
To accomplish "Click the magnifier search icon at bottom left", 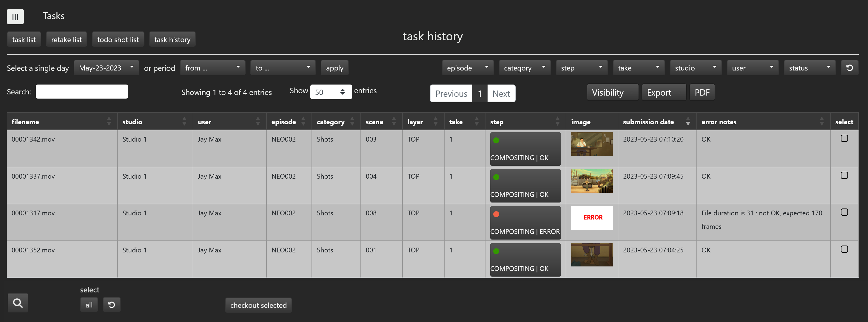I will (x=18, y=303).
